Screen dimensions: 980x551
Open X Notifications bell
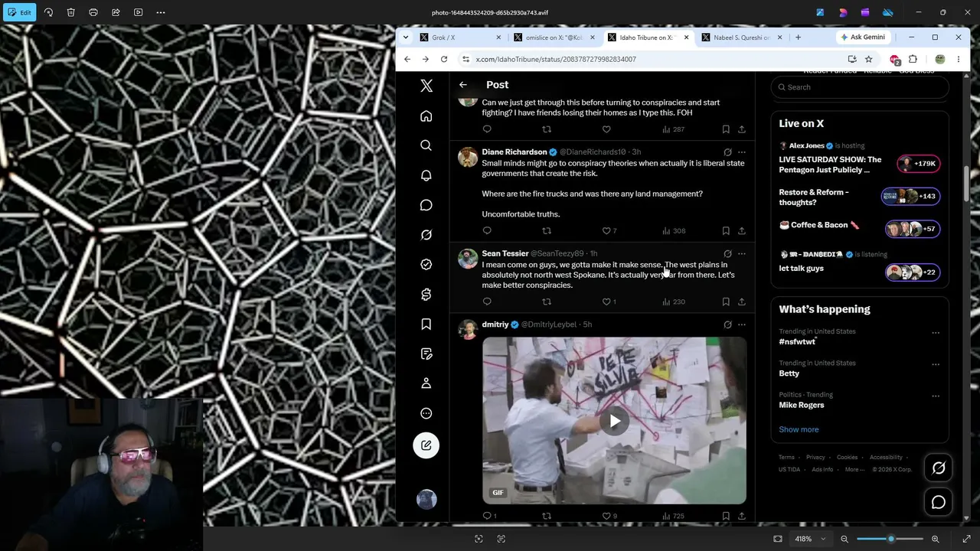[x=426, y=175]
